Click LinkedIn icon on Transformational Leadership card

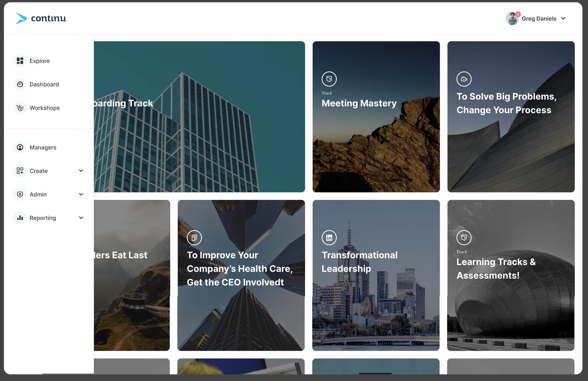[329, 238]
